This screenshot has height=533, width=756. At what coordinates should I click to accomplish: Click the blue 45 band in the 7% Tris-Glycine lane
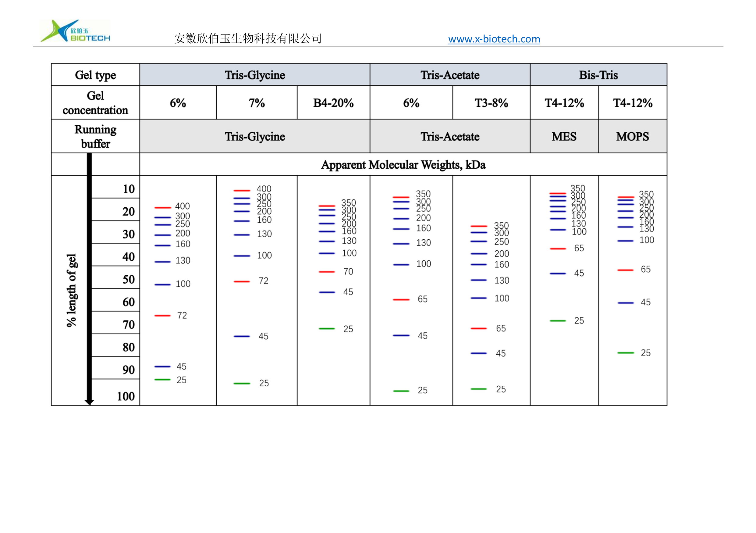(x=242, y=337)
